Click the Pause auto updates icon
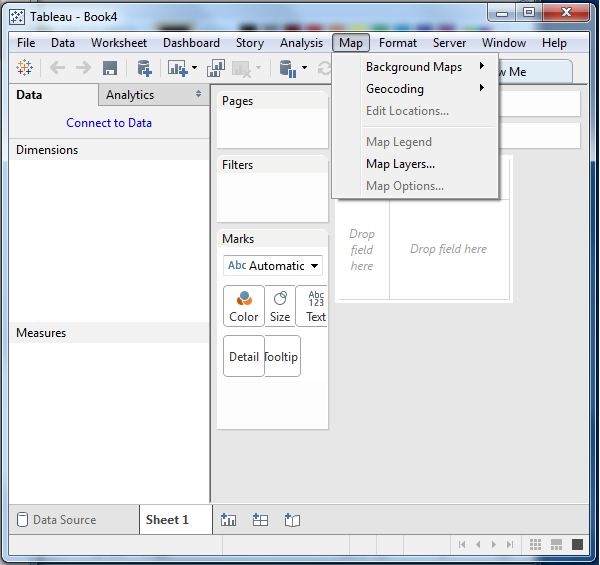Image resolution: width=600 pixels, height=565 pixels. [x=288, y=68]
